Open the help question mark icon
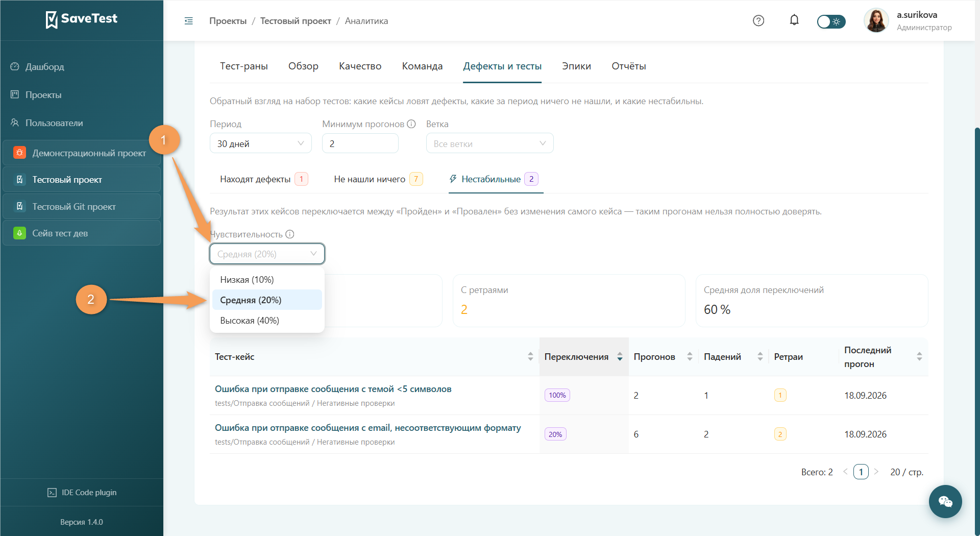Image resolution: width=980 pixels, height=536 pixels. point(758,21)
